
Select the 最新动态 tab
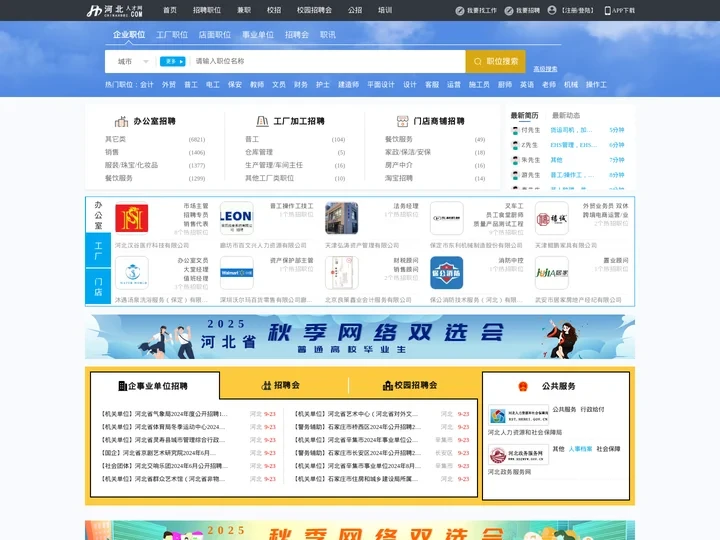[x=566, y=115]
